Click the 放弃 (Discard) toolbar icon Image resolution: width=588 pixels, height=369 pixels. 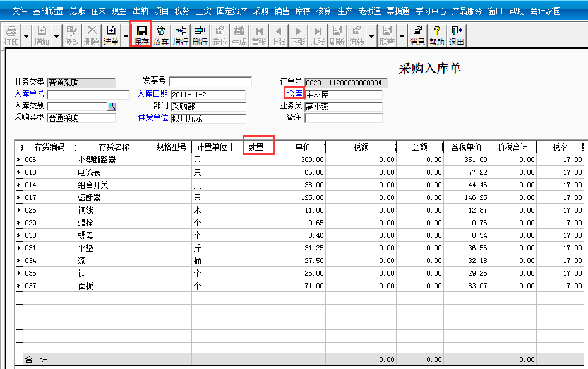(x=161, y=34)
